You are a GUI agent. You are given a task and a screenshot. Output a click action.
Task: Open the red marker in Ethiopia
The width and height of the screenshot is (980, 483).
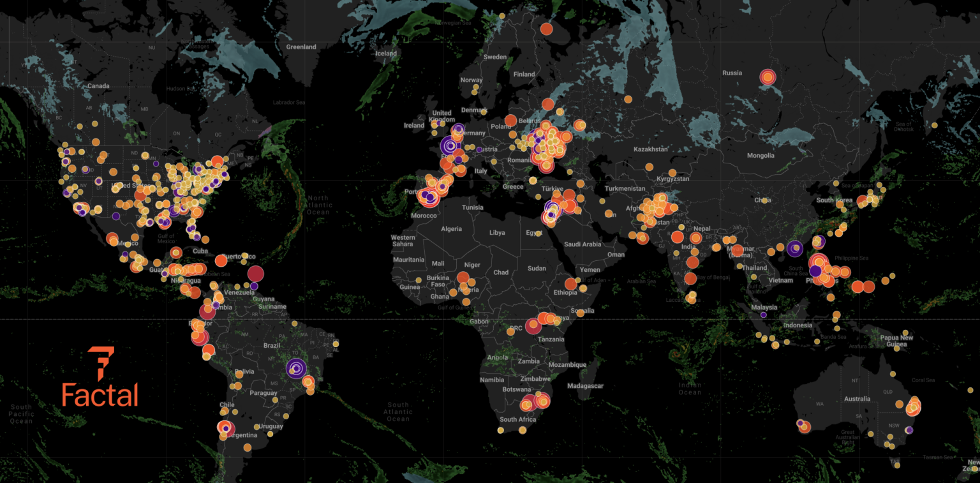(x=570, y=284)
